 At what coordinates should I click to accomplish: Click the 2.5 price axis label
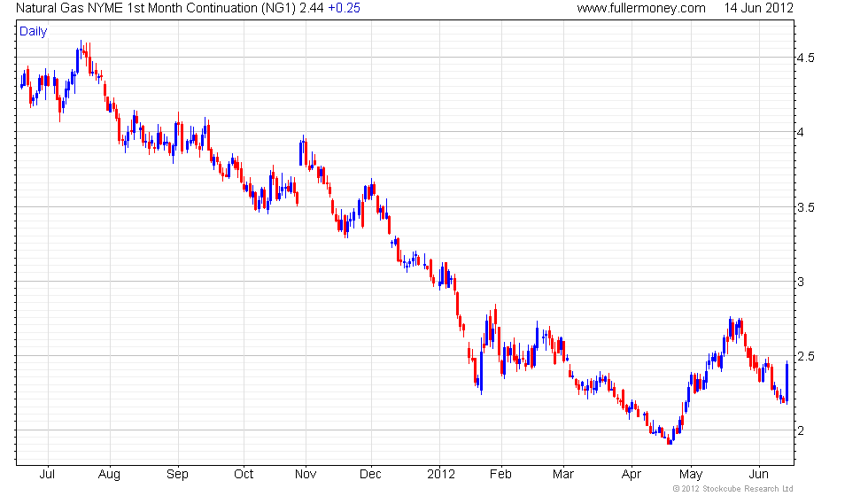[x=805, y=356]
